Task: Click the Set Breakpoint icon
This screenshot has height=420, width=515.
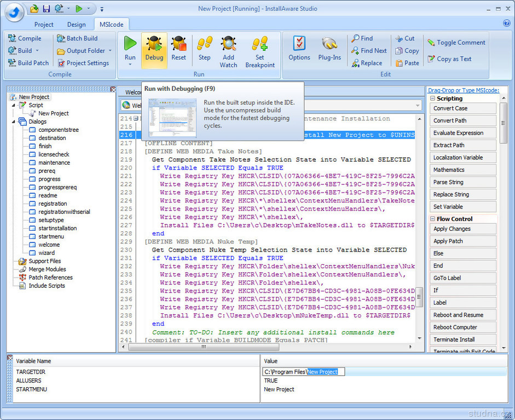Action: coord(260,44)
